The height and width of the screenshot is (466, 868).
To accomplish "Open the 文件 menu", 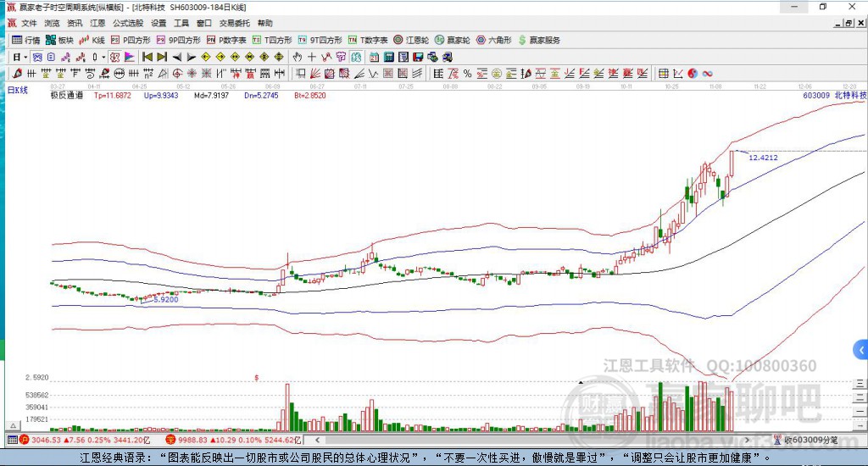I will tap(29, 23).
